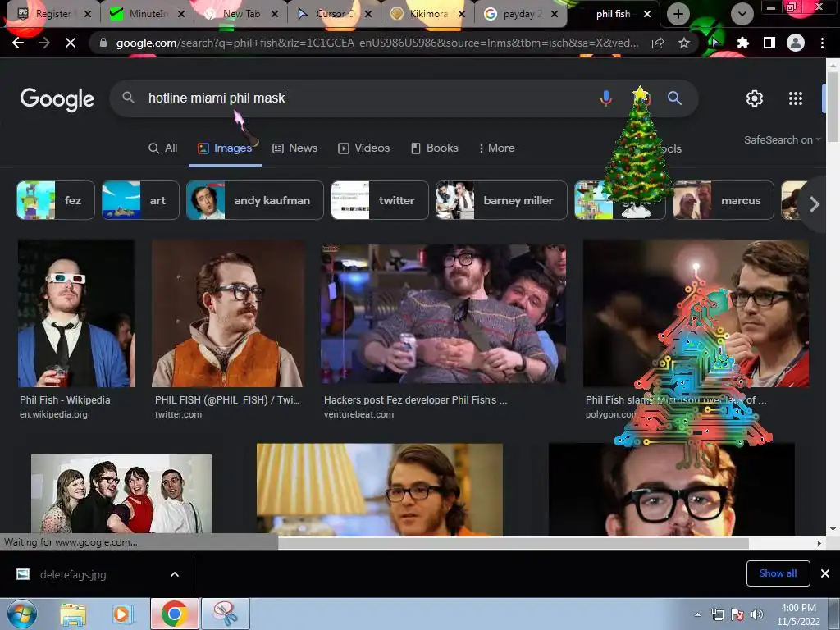Close the downloads bar
The width and height of the screenshot is (840, 630).
tap(825, 573)
